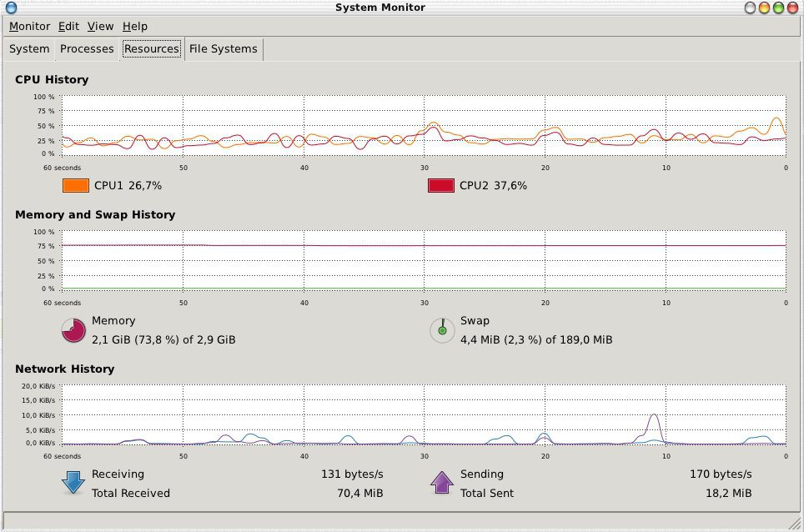Click the green maximize window button
This screenshot has width=804, height=532.
point(778,8)
